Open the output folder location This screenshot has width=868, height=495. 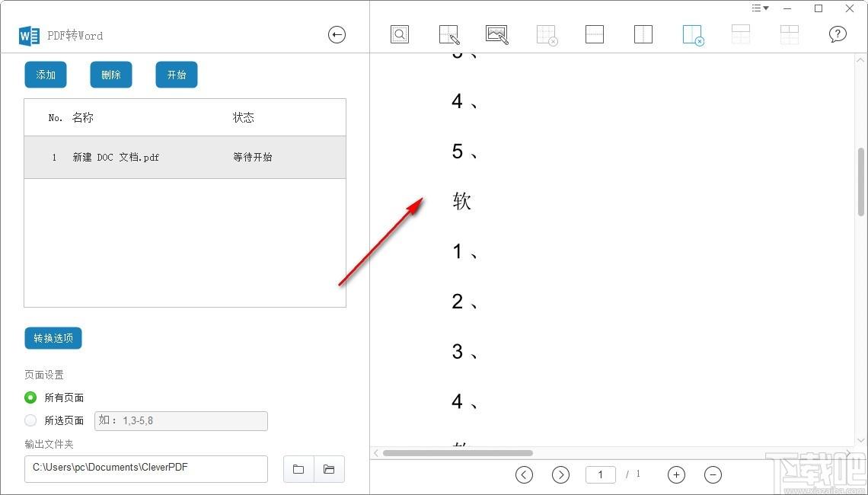pos(330,469)
